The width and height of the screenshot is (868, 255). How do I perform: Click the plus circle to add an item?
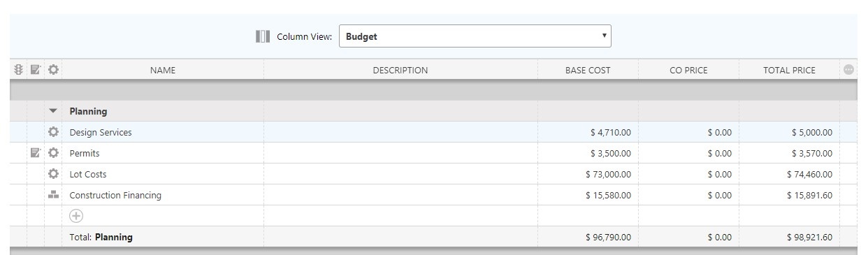(76, 216)
